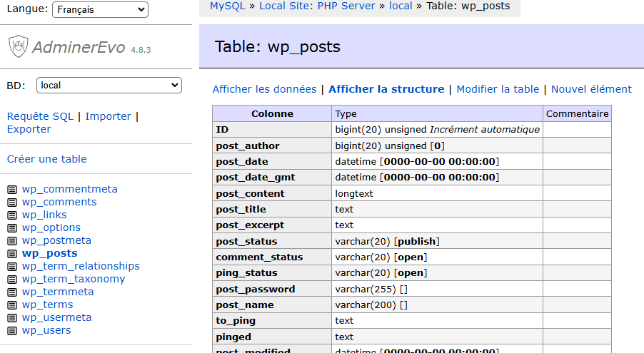Click the table icon beside wp_comments

point(12,203)
